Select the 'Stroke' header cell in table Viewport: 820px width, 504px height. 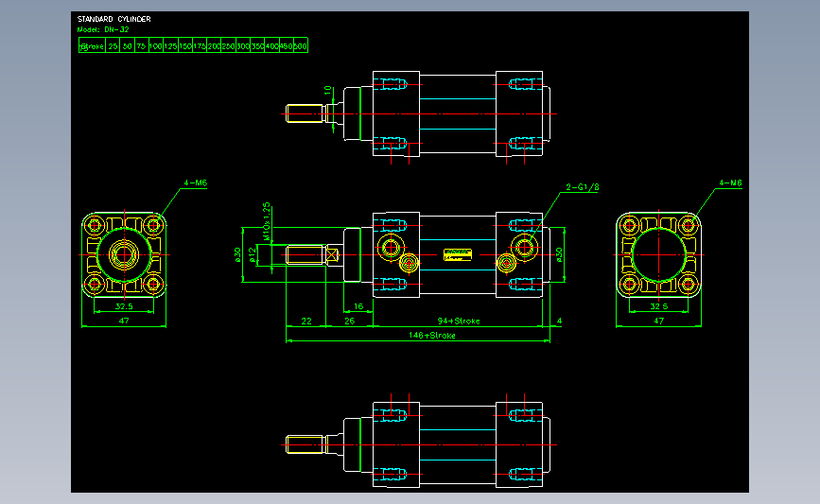pos(92,46)
